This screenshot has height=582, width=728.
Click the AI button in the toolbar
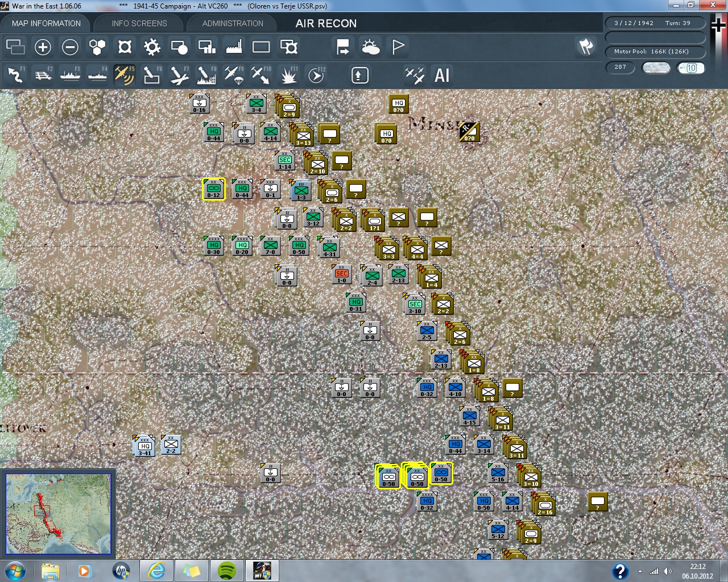click(x=442, y=75)
